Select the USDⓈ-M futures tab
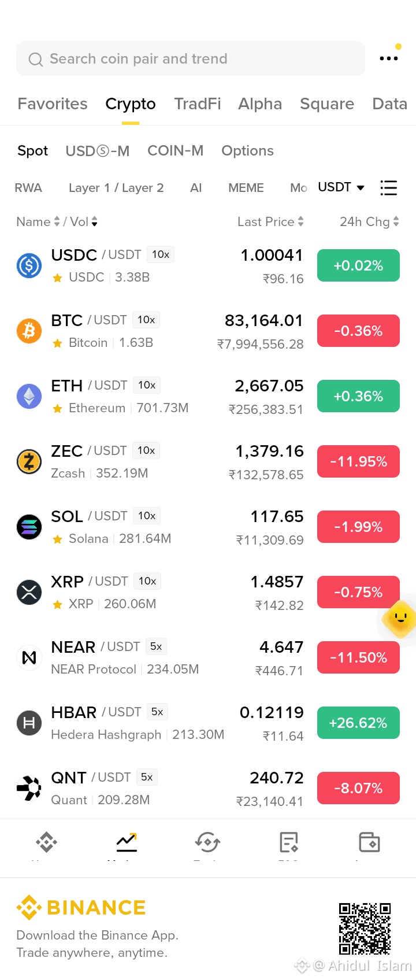 click(98, 151)
